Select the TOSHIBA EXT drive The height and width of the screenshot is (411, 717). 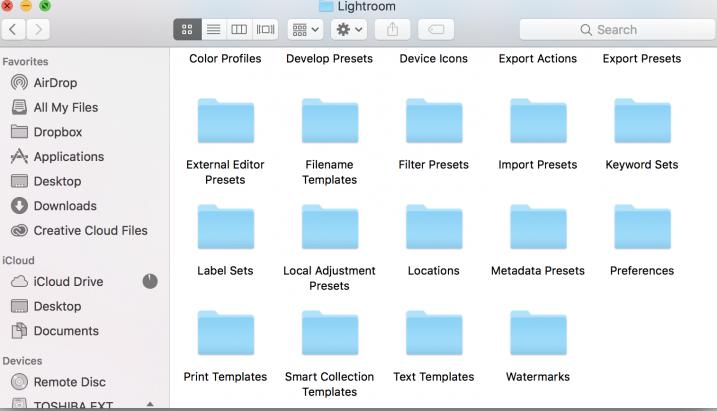(73, 405)
